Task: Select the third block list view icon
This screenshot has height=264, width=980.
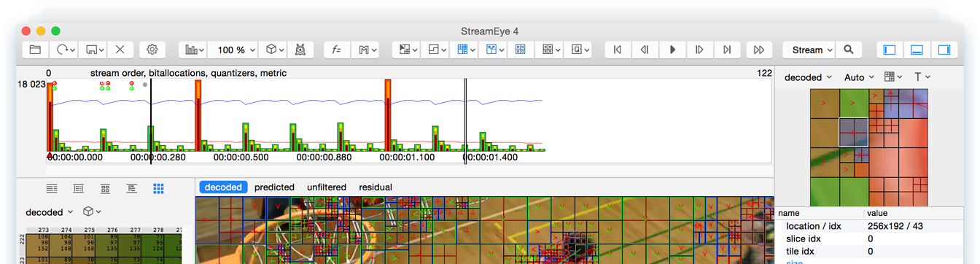Action: (105, 189)
